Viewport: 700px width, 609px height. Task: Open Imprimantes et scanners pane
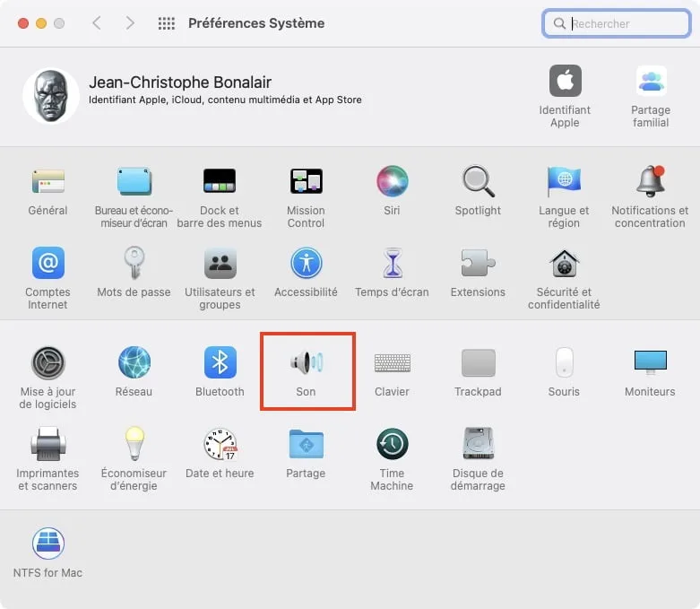[48, 444]
